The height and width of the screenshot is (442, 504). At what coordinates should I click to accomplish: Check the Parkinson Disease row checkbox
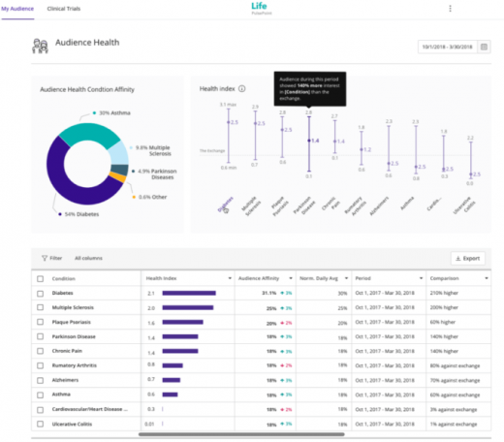click(40, 336)
